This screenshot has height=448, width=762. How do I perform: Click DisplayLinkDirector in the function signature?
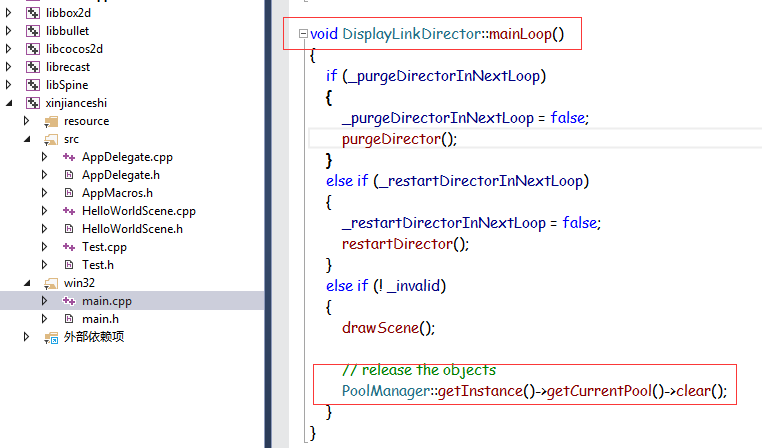[412, 34]
